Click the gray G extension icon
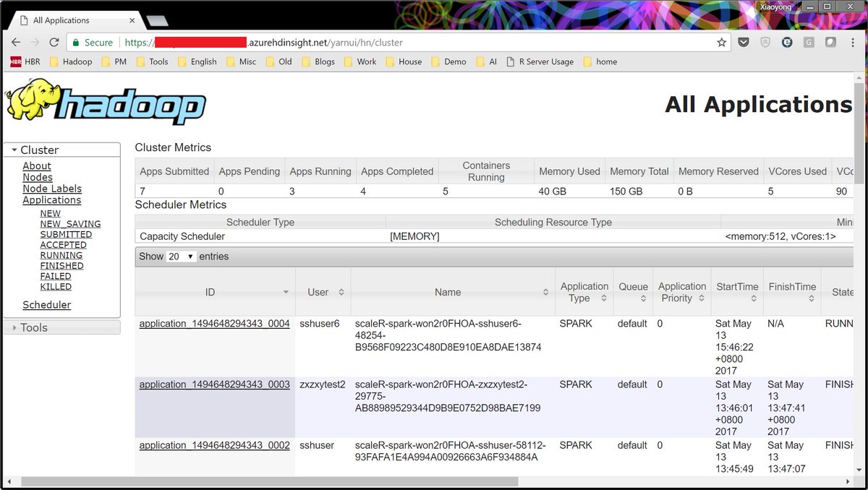Viewport: 868px width, 490px height. click(x=809, y=42)
